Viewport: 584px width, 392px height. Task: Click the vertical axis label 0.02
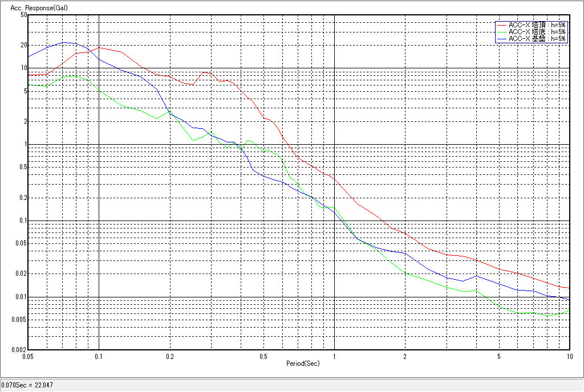coord(20,274)
